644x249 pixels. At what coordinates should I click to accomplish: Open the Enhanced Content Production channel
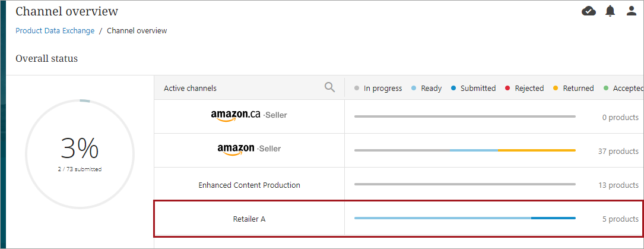pos(249,185)
